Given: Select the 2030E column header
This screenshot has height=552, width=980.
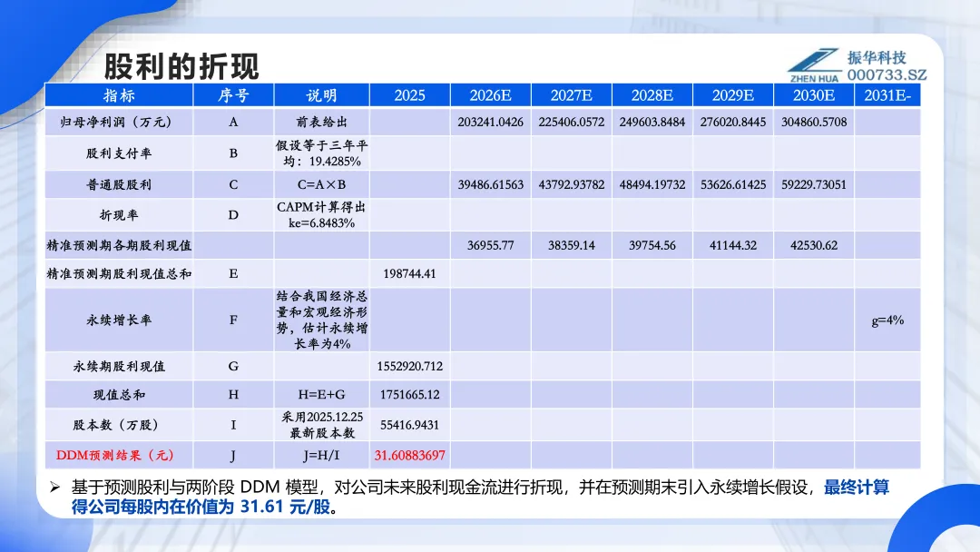Looking at the screenshot, I should click(814, 95).
